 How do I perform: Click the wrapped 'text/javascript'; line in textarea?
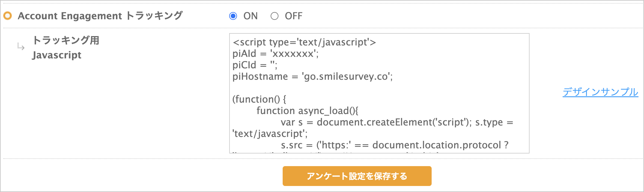[270, 134]
